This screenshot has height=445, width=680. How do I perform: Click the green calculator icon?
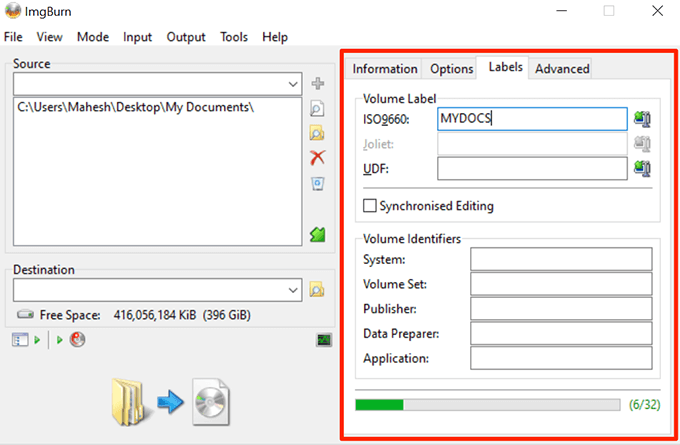point(317,235)
